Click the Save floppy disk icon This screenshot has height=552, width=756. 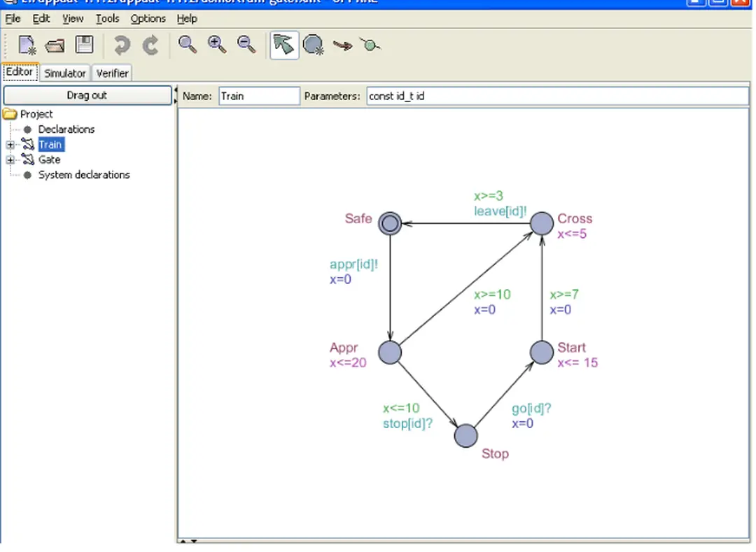click(x=84, y=45)
